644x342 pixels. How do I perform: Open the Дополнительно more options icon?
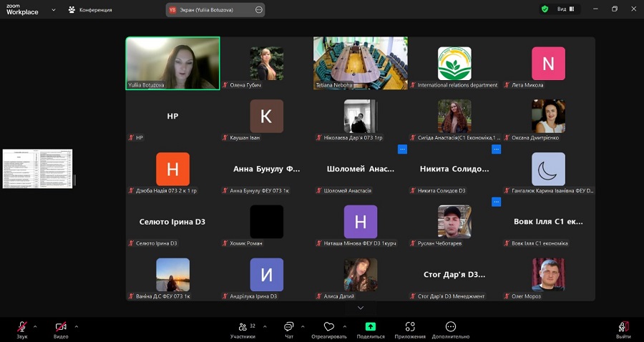point(450,327)
